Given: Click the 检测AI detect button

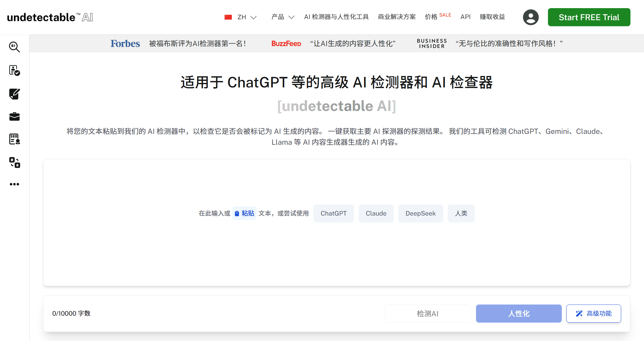Looking at the screenshot, I should click(427, 314).
